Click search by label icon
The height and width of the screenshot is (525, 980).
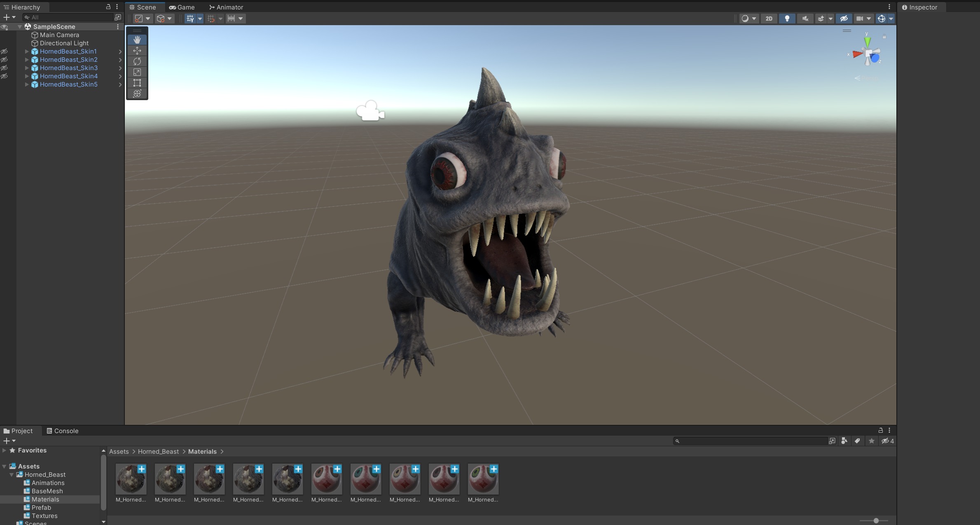point(857,441)
